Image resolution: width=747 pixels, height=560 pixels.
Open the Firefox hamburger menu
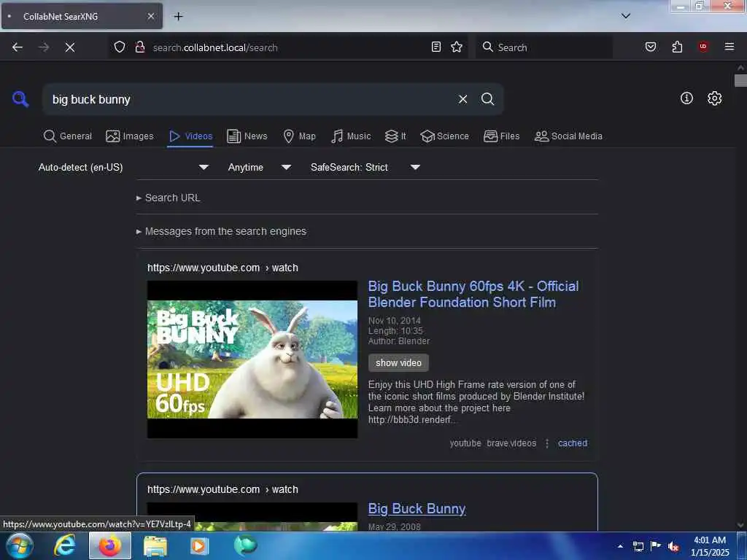[729, 47]
